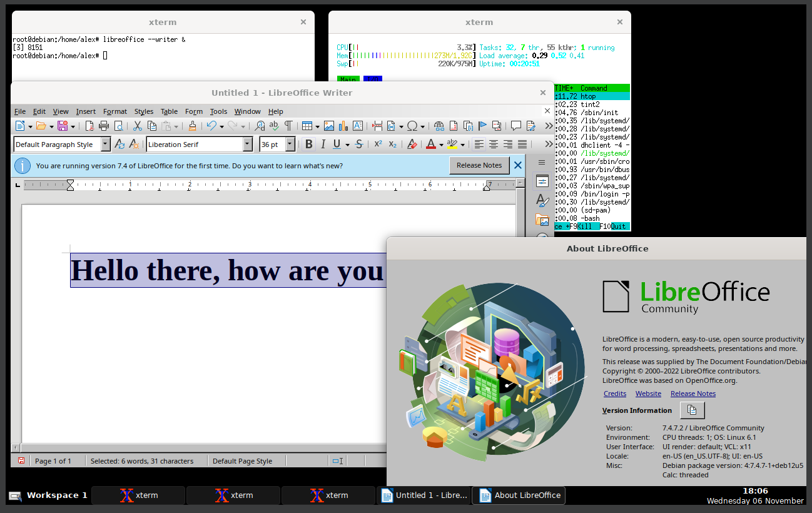Copy version information in About dialog

pyautogui.click(x=692, y=410)
